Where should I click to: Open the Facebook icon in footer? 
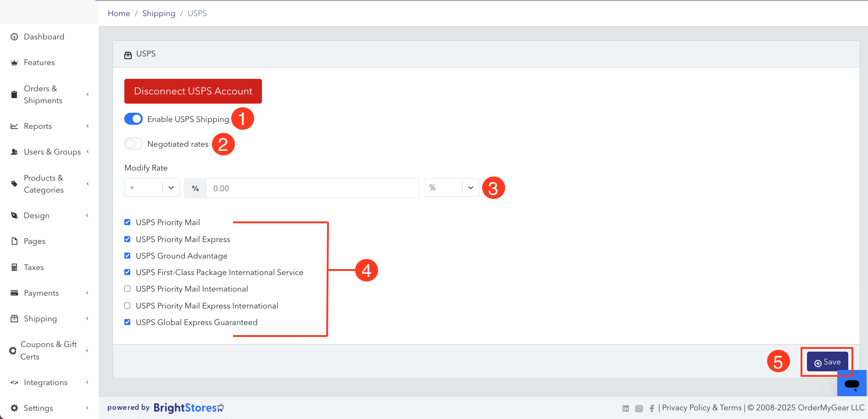click(652, 408)
